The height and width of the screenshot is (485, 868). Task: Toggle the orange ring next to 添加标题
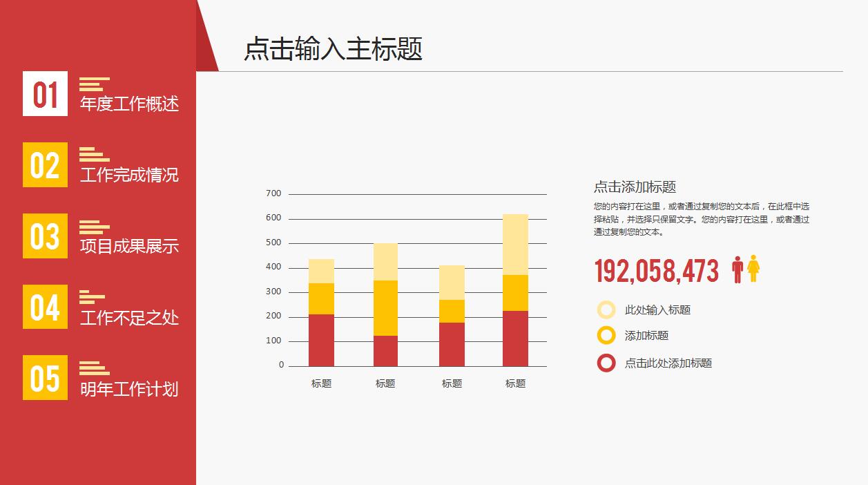(606, 335)
